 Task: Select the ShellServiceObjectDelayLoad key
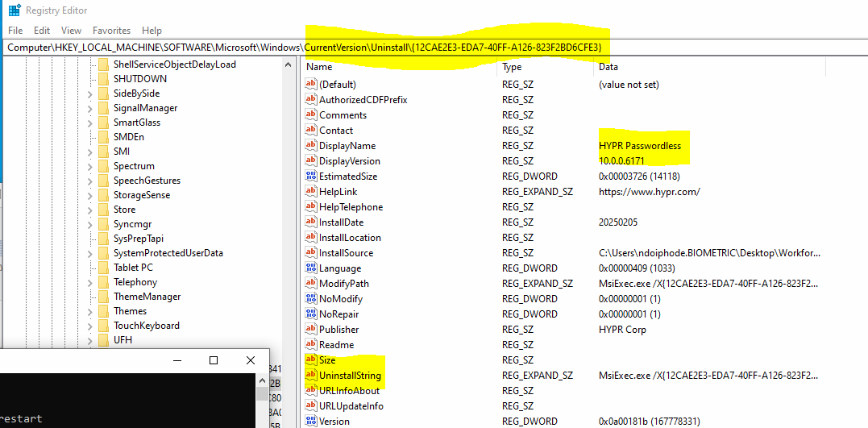pyautogui.click(x=175, y=64)
